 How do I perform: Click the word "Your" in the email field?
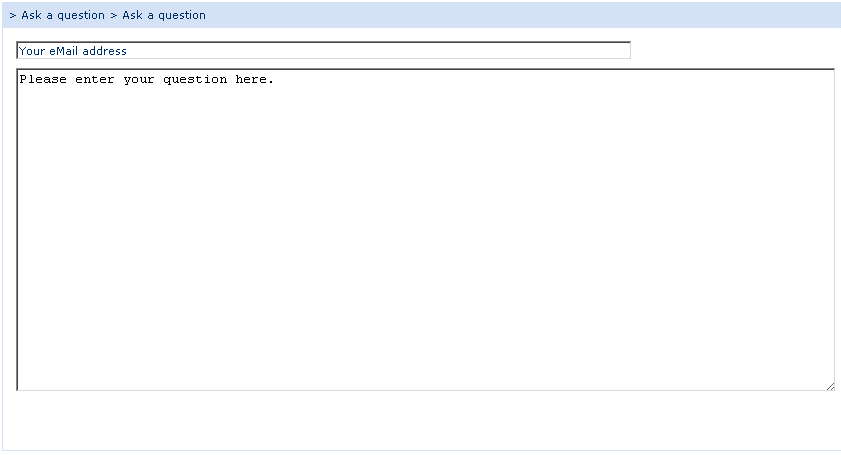point(32,51)
